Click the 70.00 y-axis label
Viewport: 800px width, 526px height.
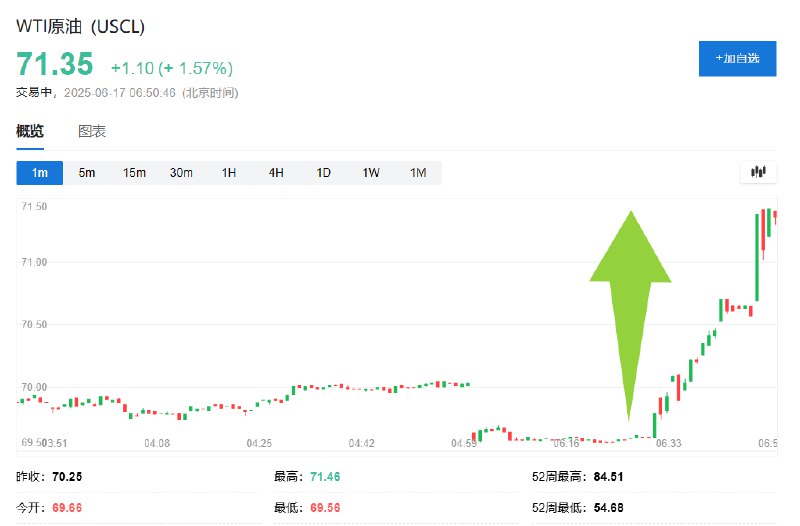click(x=34, y=387)
